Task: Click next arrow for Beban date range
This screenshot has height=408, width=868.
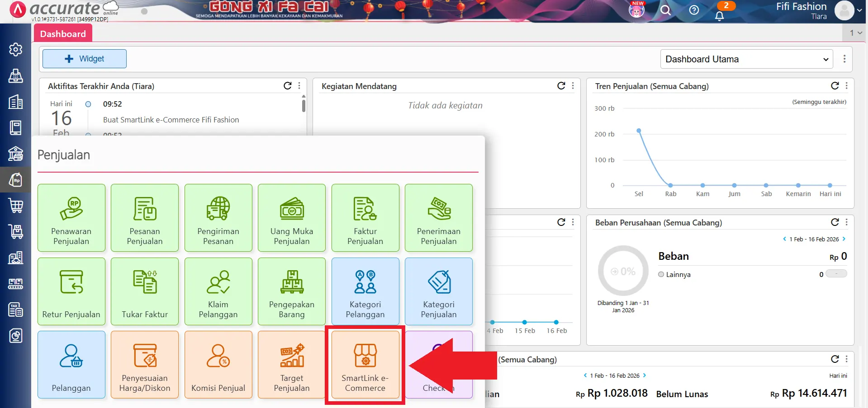Action: (x=843, y=239)
